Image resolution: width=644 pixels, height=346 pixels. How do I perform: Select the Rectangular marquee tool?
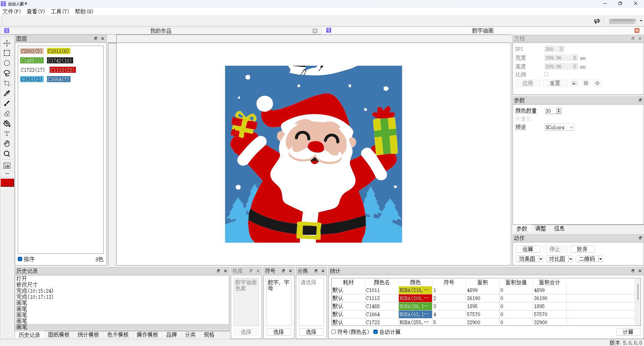coord(7,53)
